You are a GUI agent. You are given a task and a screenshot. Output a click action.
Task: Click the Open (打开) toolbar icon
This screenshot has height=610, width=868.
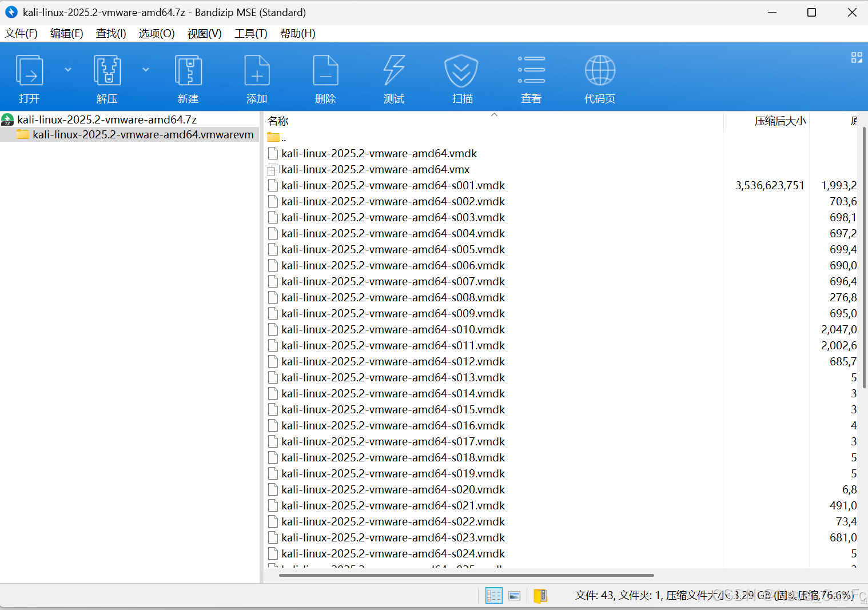(29, 71)
